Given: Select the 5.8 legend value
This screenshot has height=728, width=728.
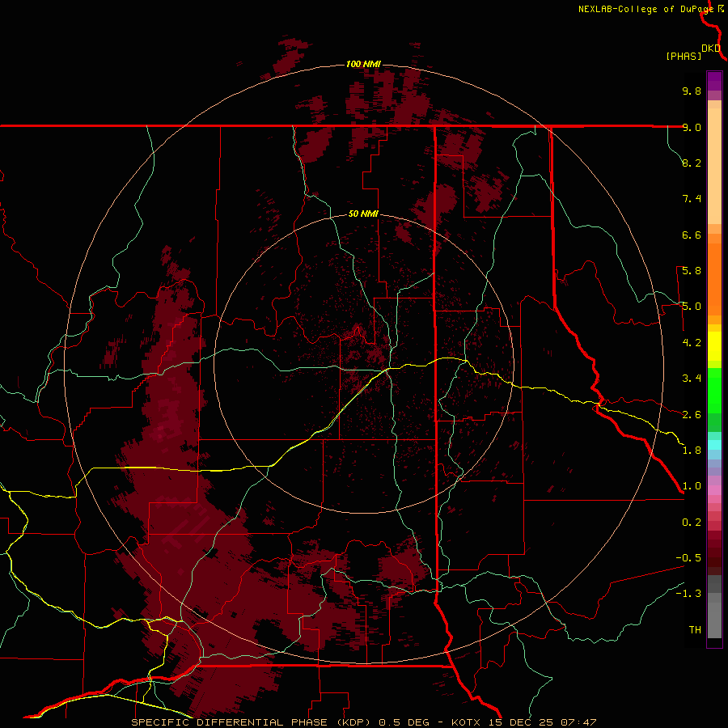Looking at the screenshot, I should (692, 271).
